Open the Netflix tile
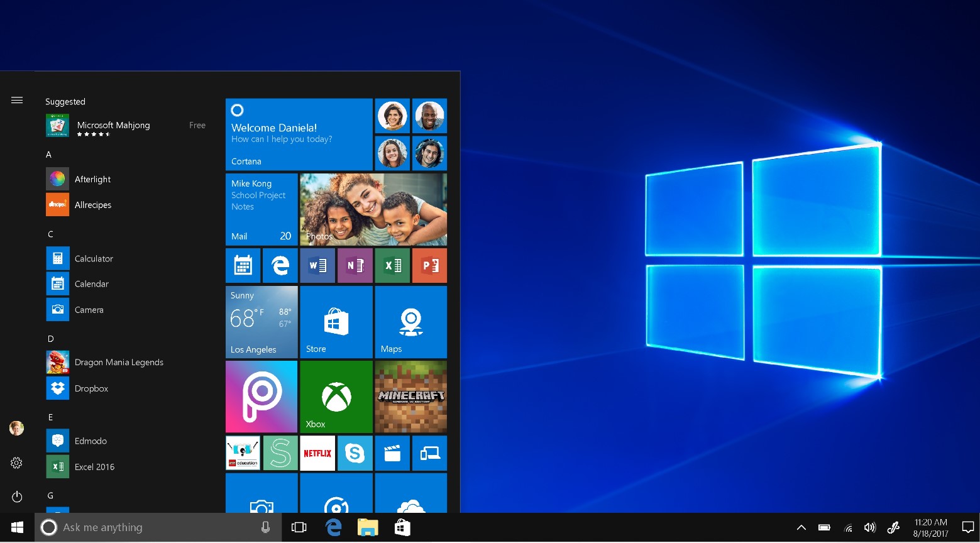The height and width of the screenshot is (543, 980). [317, 453]
